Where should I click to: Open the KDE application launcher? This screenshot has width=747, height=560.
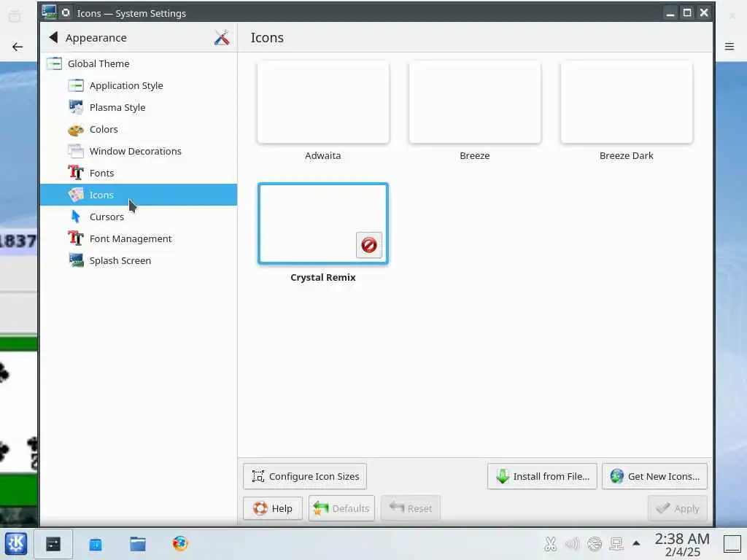[16, 543]
